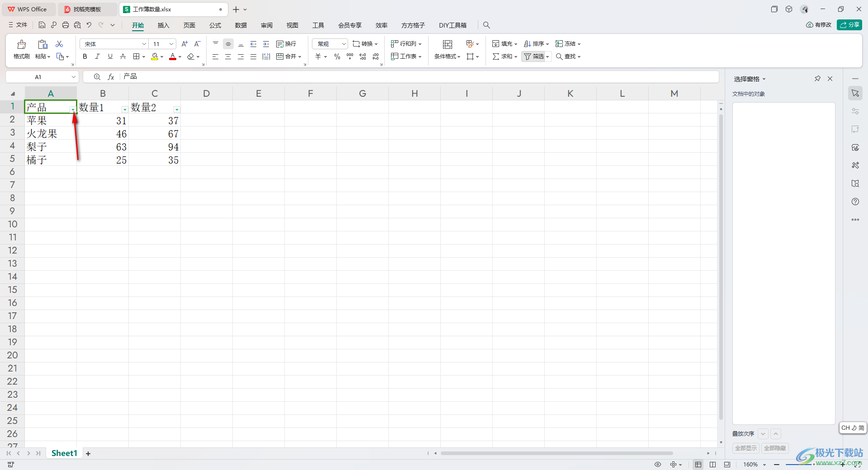Toggle Strikethrough formatting
Screen dimensions: 868x470
point(123,56)
